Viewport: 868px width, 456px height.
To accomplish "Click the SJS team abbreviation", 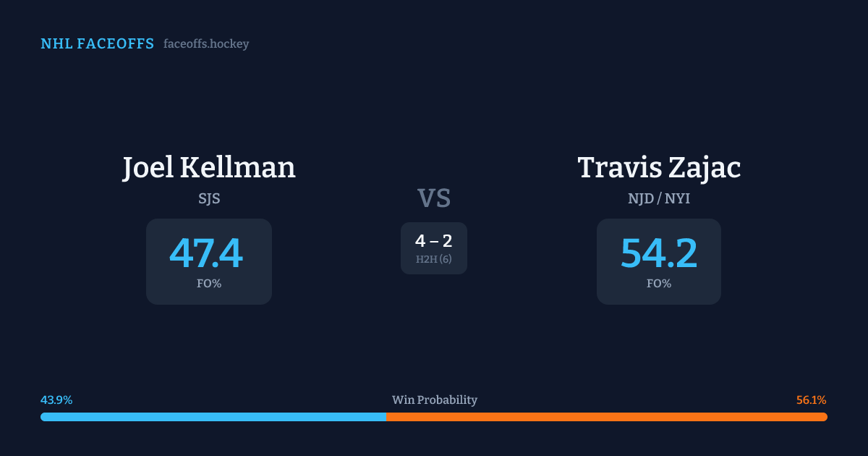I will click(209, 198).
